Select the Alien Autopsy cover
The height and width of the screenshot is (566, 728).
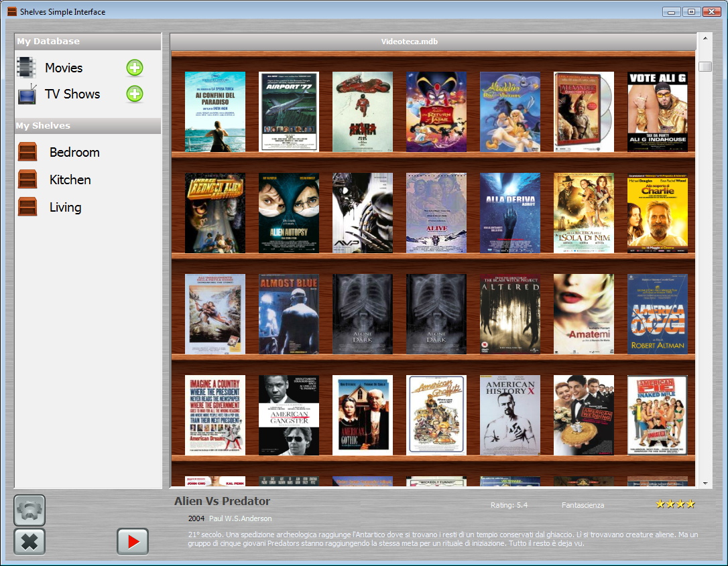point(289,213)
